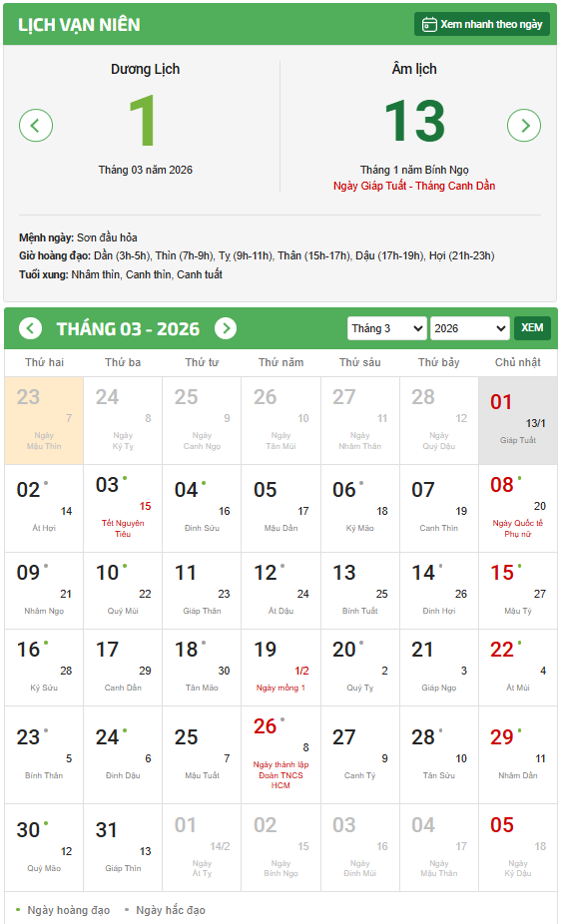
Task: Show next month using header right arrow
Action: click(226, 328)
